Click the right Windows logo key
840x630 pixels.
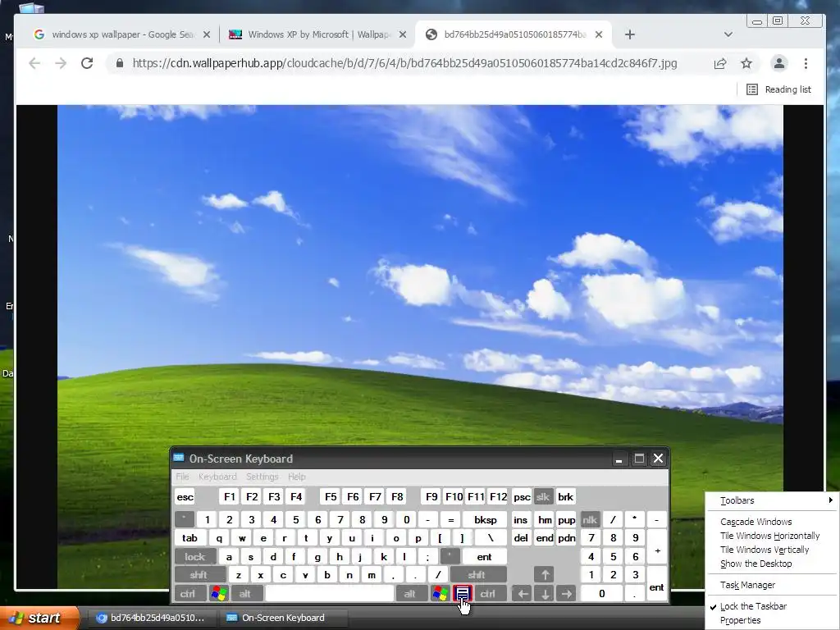point(441,594)
